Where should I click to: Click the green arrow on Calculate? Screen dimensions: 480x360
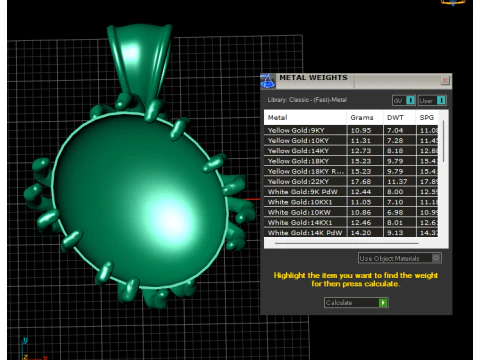coord(383,303)
